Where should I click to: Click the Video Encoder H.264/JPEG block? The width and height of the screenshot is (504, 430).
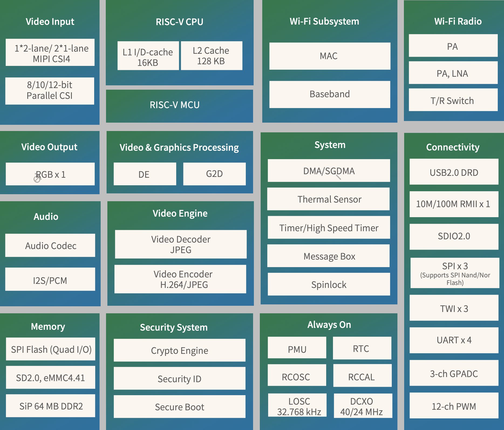(180, 279)
